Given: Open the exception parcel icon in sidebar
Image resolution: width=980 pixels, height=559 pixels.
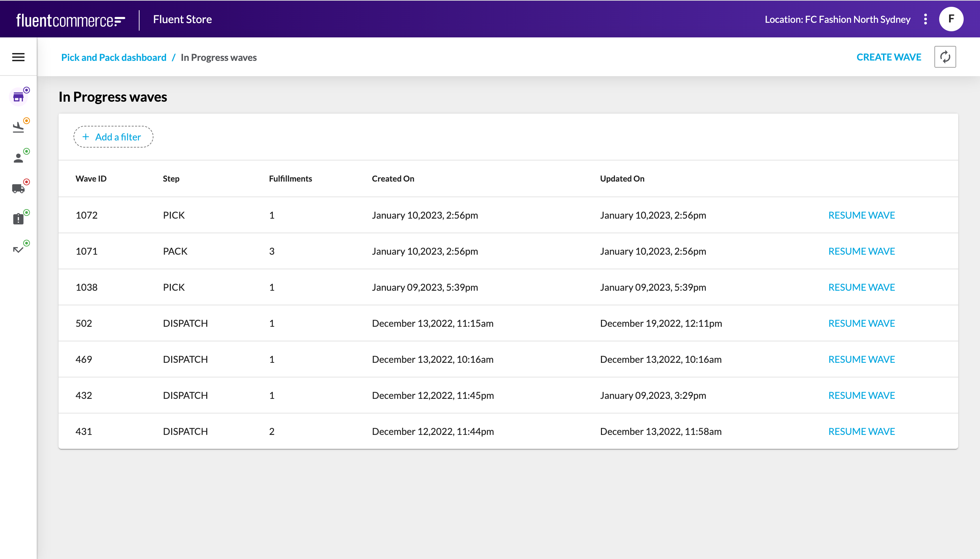Looking at the screenshot, I should pyautogui.click(x=18, y=219).
